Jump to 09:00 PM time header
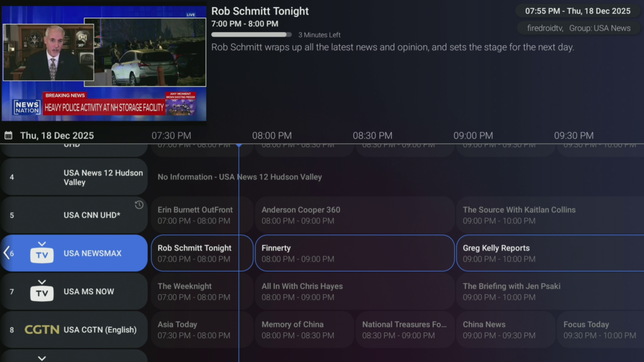The width and height of the screenshot is (644, 362). [x=473, y=136]
